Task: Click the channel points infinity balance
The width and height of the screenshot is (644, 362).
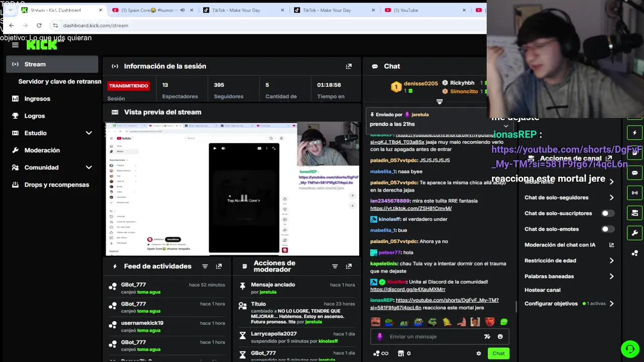Action: [381, 353]
